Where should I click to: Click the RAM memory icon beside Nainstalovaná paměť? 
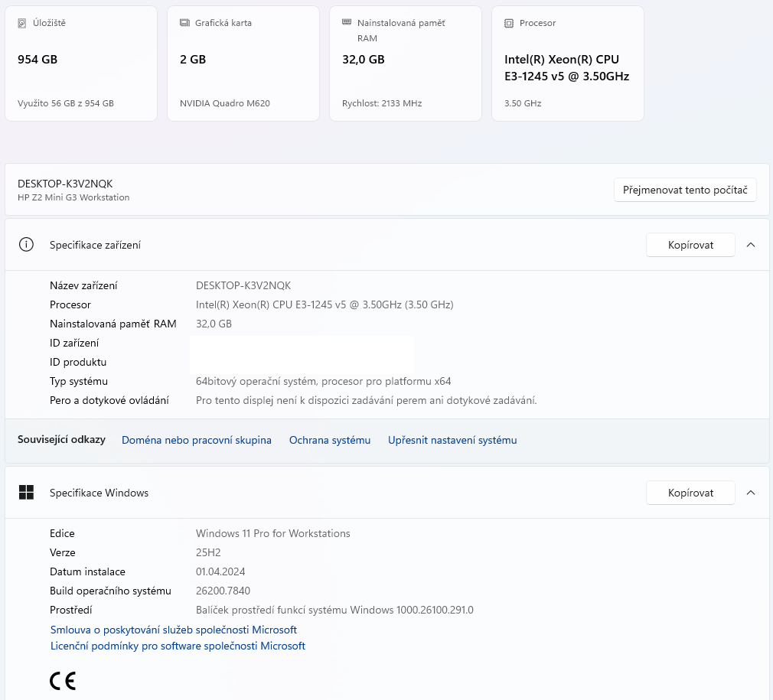click(x=347, y=22)
